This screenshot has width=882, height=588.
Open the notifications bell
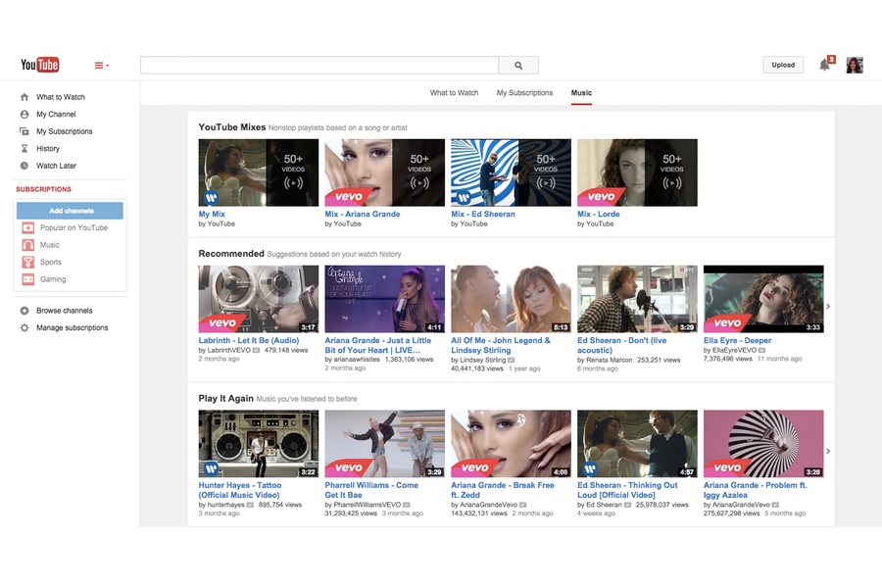tap(824, 65)
